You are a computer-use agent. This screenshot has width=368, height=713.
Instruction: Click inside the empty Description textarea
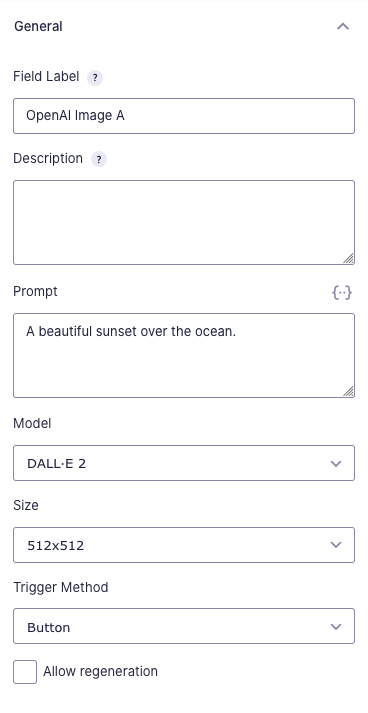[x=184, y=222]
